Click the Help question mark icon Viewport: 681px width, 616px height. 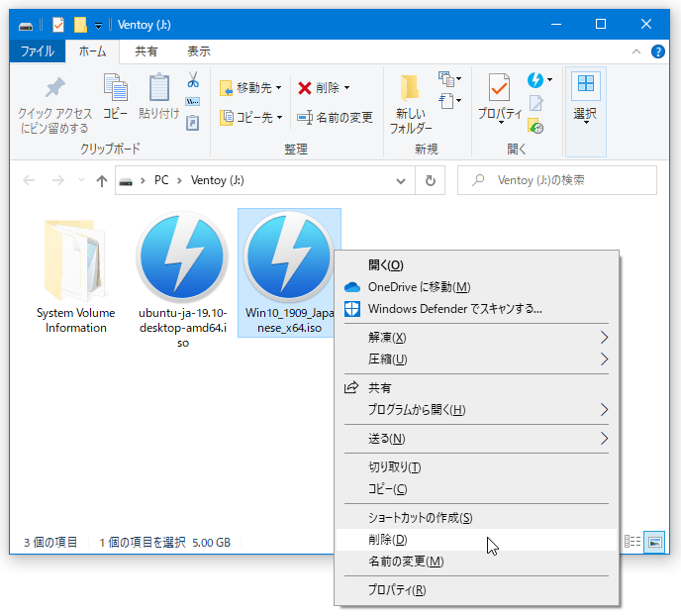click(x=657, y=51)
